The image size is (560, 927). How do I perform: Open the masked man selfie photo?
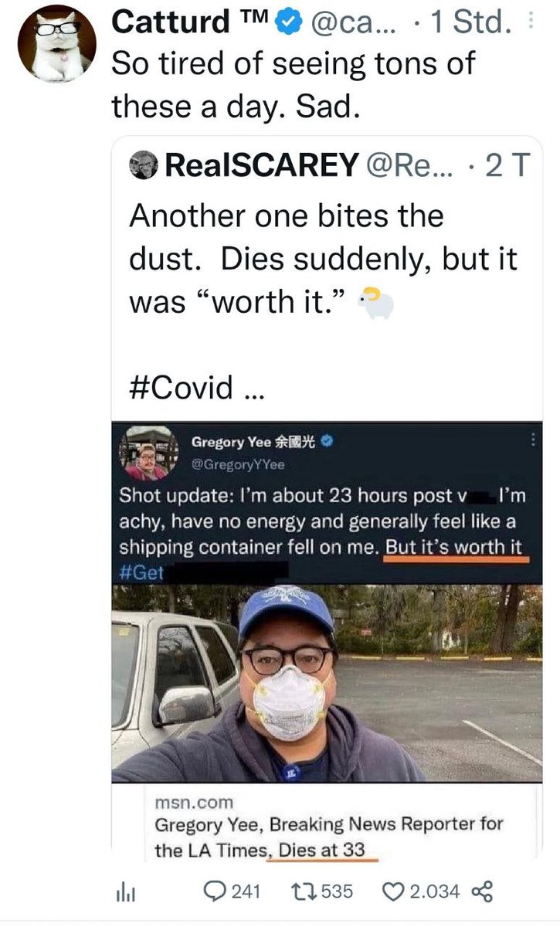[x=327, y=683]
